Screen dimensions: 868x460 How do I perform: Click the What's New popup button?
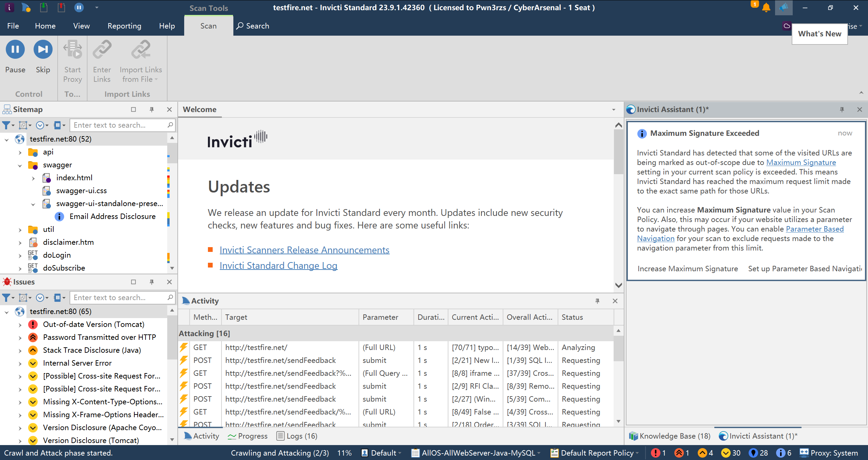(x=819, y=34)
